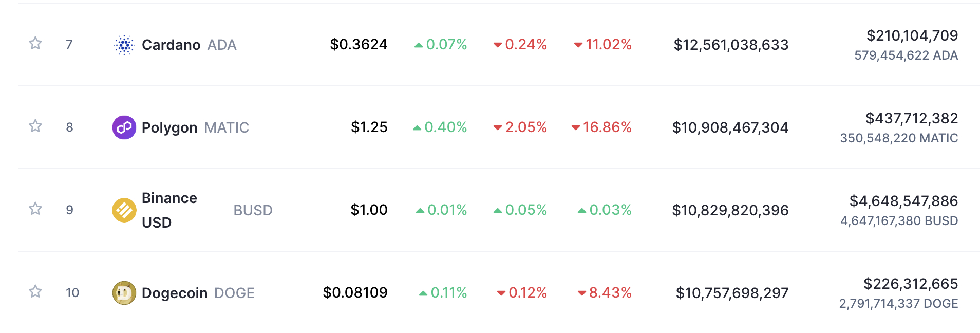Click Dogecoin price $0.08109
This screenshot has width=980, height=333.
click(x=355, y=292)
